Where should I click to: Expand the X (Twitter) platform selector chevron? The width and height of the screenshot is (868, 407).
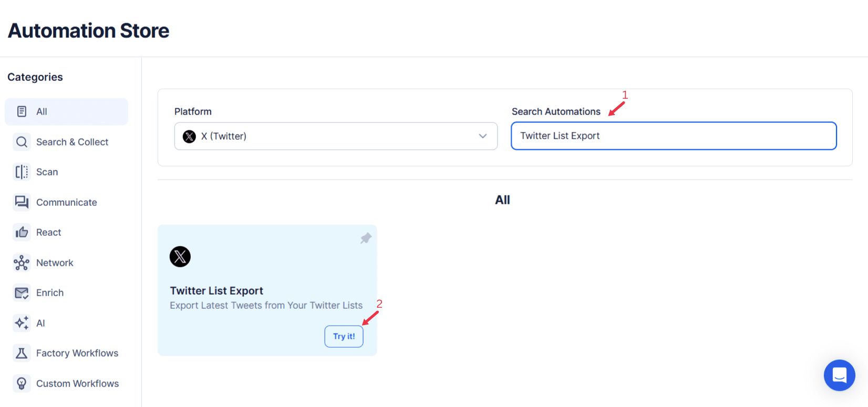point(483,136)
